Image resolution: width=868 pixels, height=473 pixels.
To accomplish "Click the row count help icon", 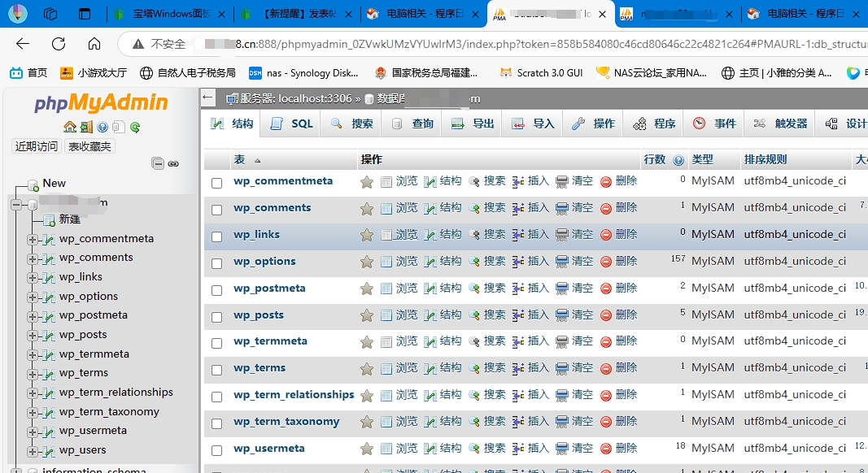I will (678, 160).
